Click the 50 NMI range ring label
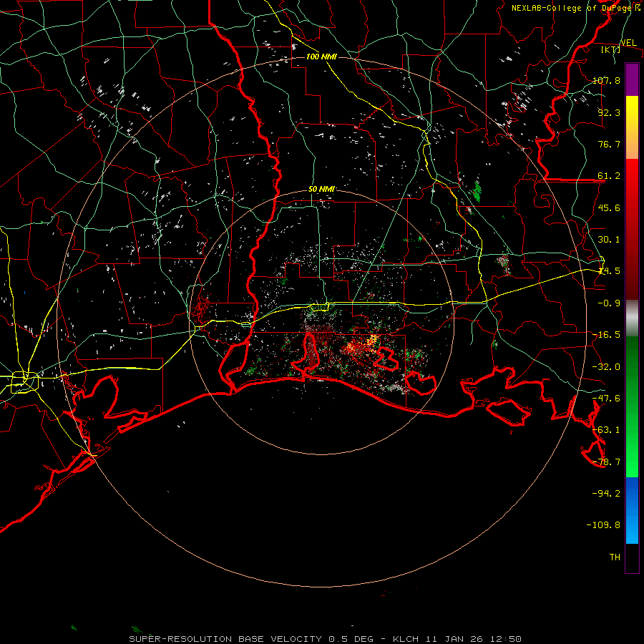The image size is (644, 644). click(321, 189)
